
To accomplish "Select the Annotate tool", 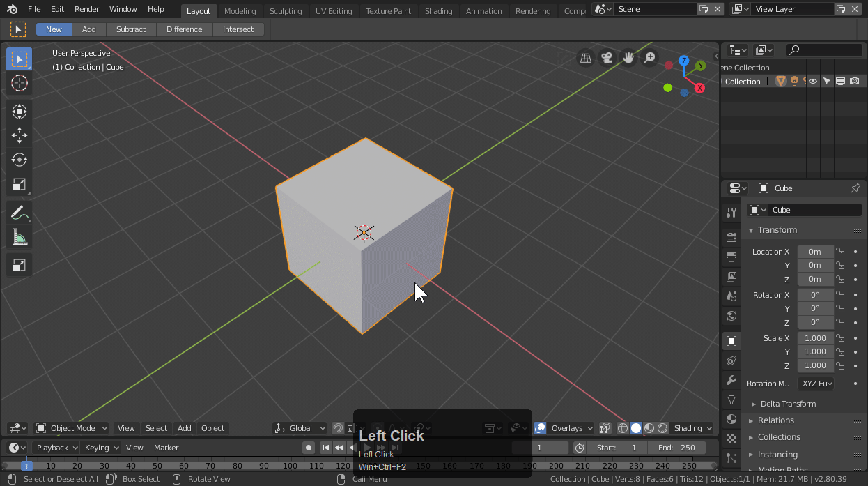I will (19, 213).
